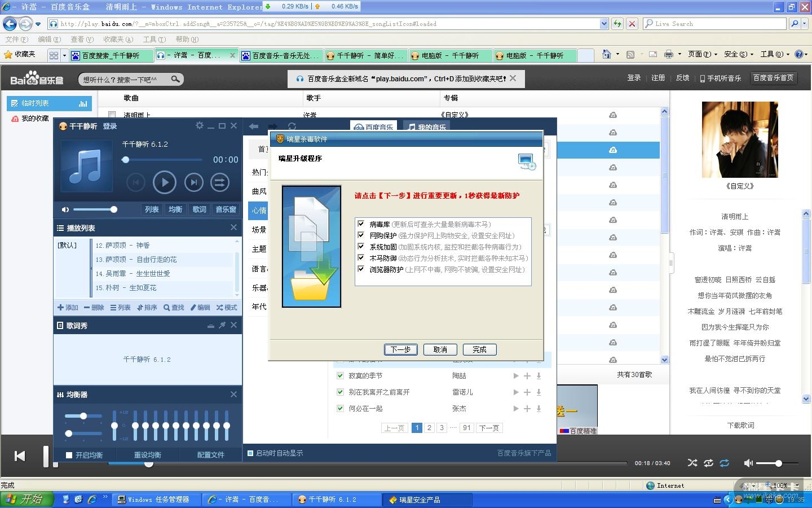812x508 pixels.
Task: Skip to next track in 千千静听
Action: tap(193, 182)
